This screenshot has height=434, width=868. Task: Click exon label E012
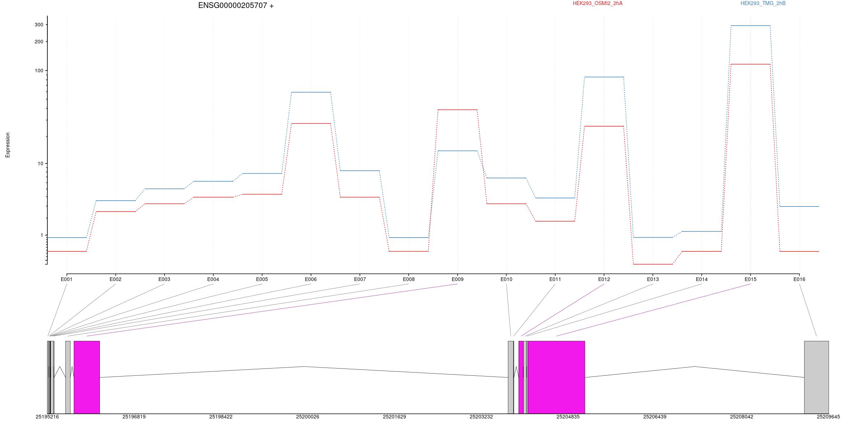coord(604,280)
